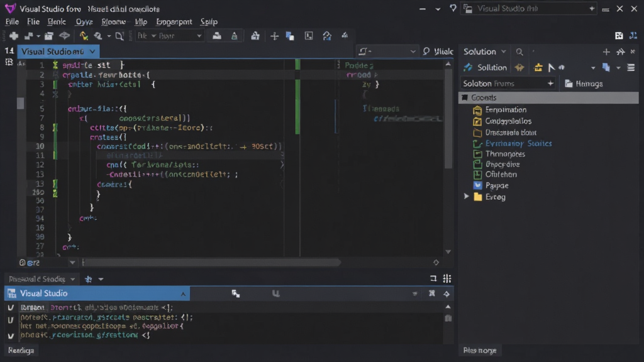
Task: Click the gray diamond eye icon in main toolbar
Action: [65, 36]
